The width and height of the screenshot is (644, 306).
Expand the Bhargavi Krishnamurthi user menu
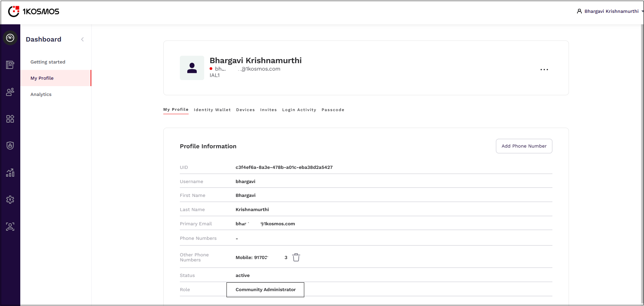tap(611, 11)
